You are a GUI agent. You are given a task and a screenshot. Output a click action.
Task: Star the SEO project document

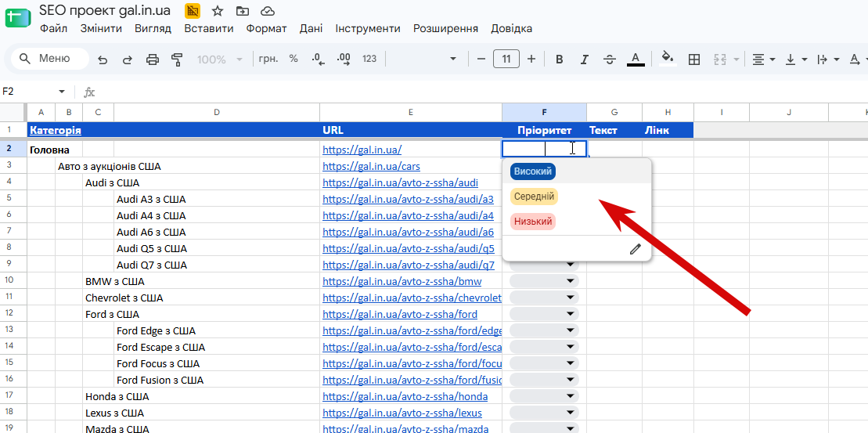pos(218,10)
